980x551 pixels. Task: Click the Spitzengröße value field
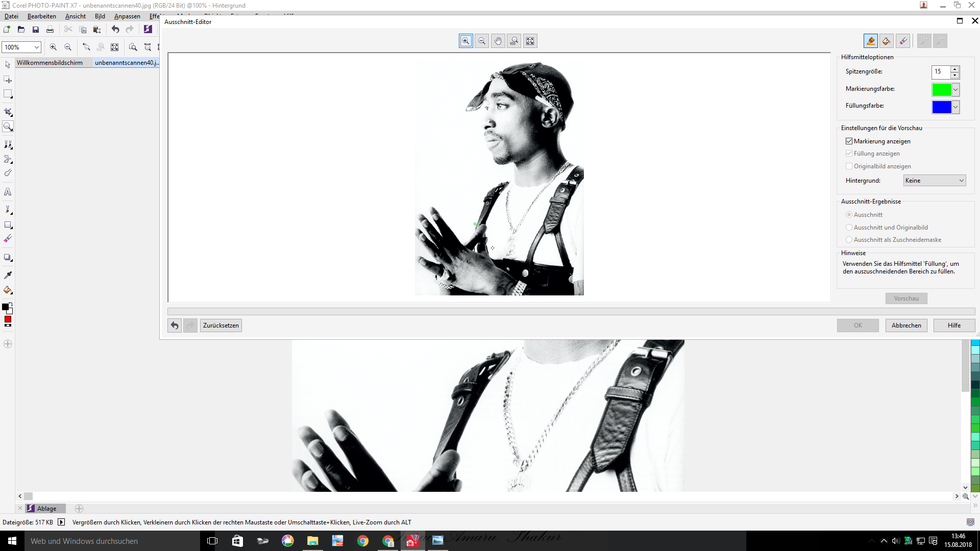point(941,72)
